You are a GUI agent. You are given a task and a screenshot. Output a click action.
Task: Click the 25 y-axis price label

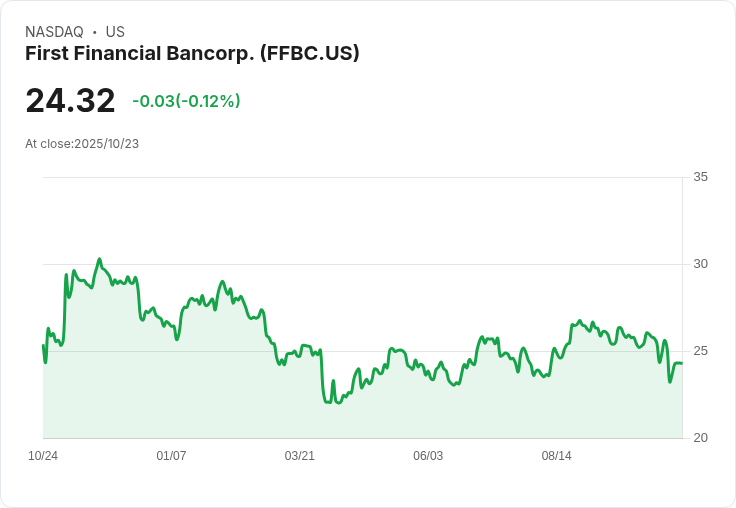tap(700, 351)
